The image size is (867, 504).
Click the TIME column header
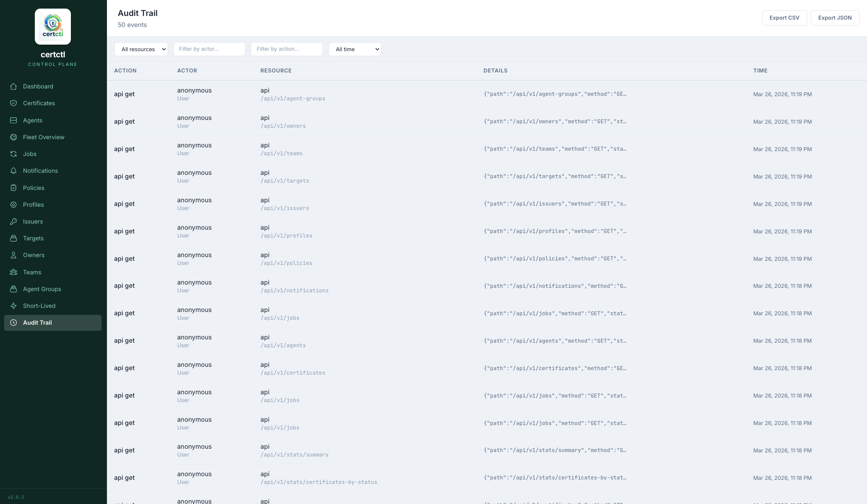click(x=760, y=71)
